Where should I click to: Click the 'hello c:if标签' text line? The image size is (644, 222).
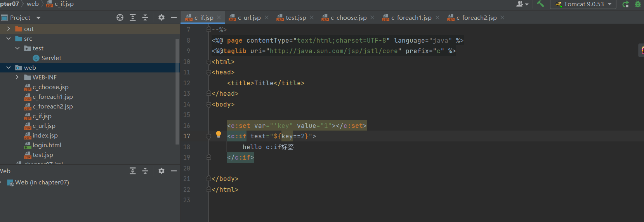(268, 147)
